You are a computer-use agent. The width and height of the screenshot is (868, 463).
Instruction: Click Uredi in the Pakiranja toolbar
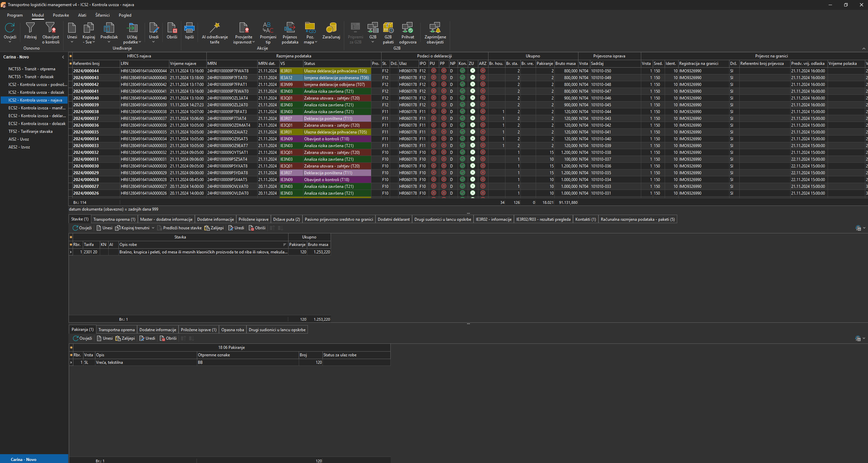click(x=147, y=338)
